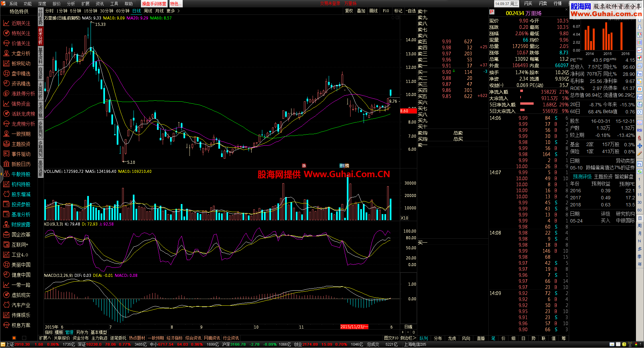
Task: Switch to the 筹 chip distribution tab
Action: click(x=563, y=338)
